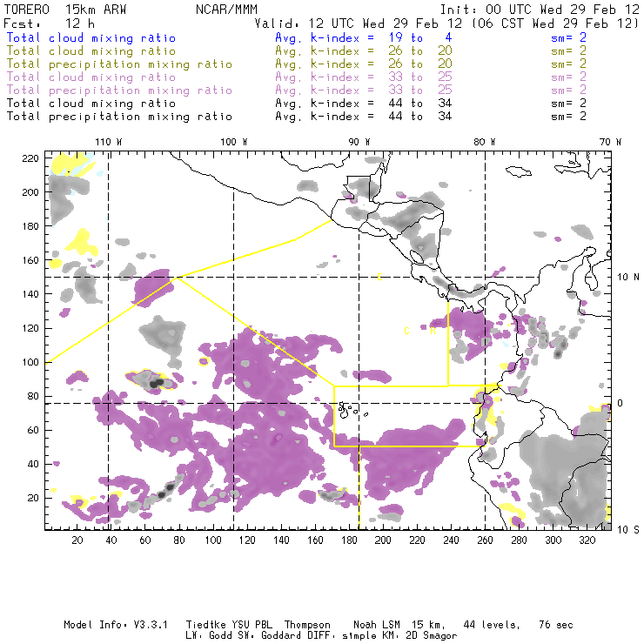Click the 'TORERO 15km ARW' title text
This screenshot has width=644, height=644.
(65, 10)
